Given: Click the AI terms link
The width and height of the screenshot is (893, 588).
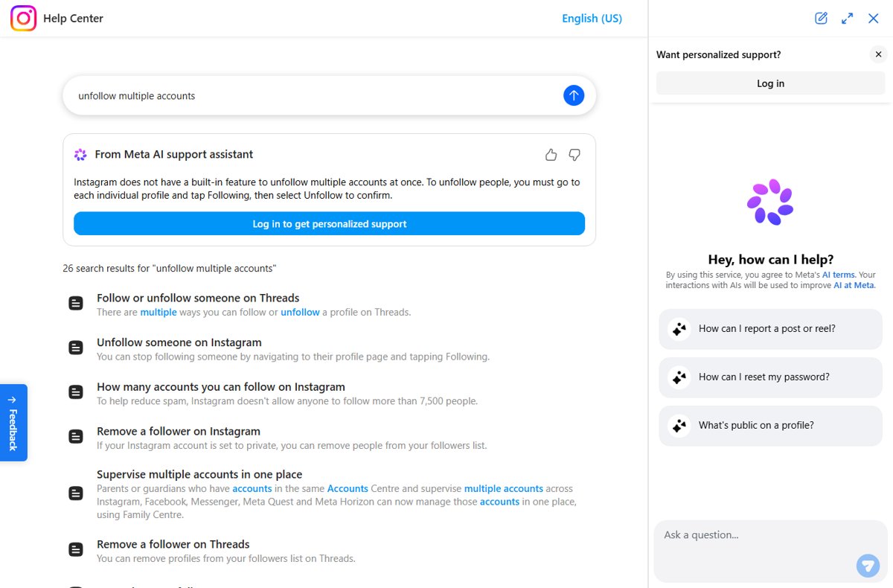Looking at the screenshot, I should click(x=839, y=275).
